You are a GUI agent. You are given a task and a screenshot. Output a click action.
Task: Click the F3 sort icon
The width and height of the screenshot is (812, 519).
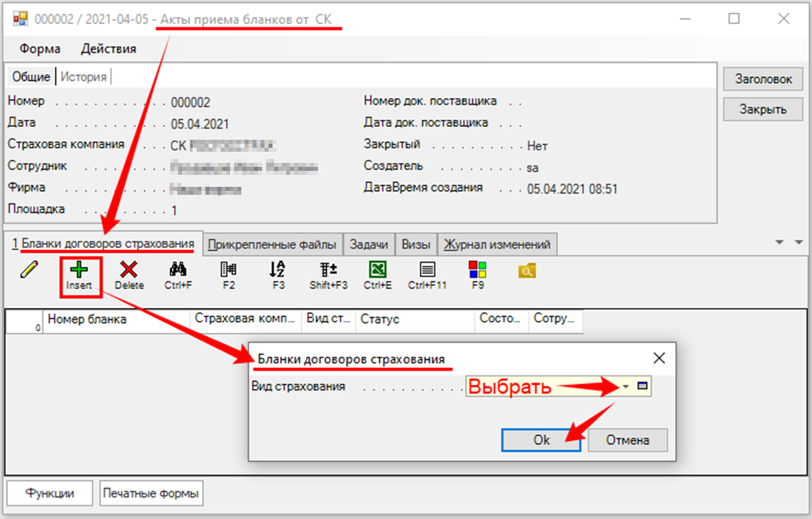coord(278,270)
